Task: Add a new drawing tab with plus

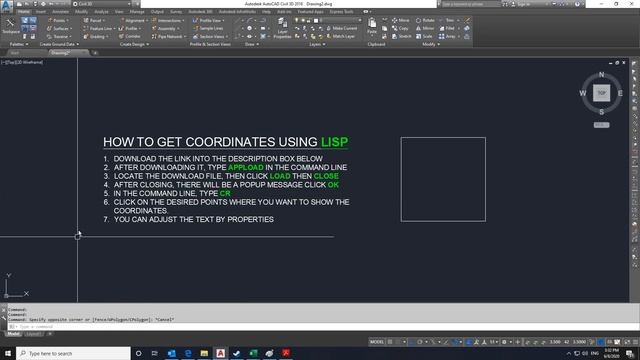Action: click(95, 53)
